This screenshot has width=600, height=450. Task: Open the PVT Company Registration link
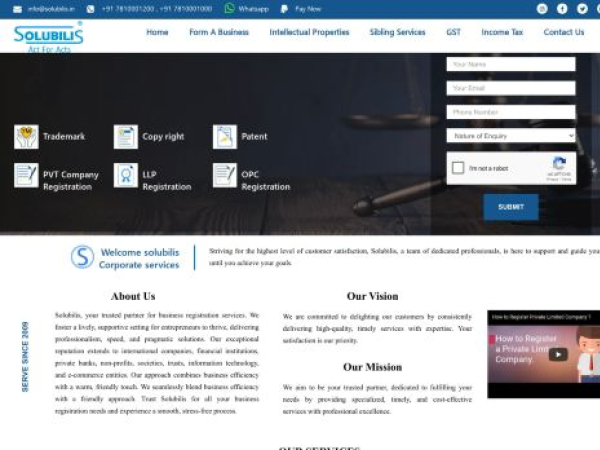(71, 181)
